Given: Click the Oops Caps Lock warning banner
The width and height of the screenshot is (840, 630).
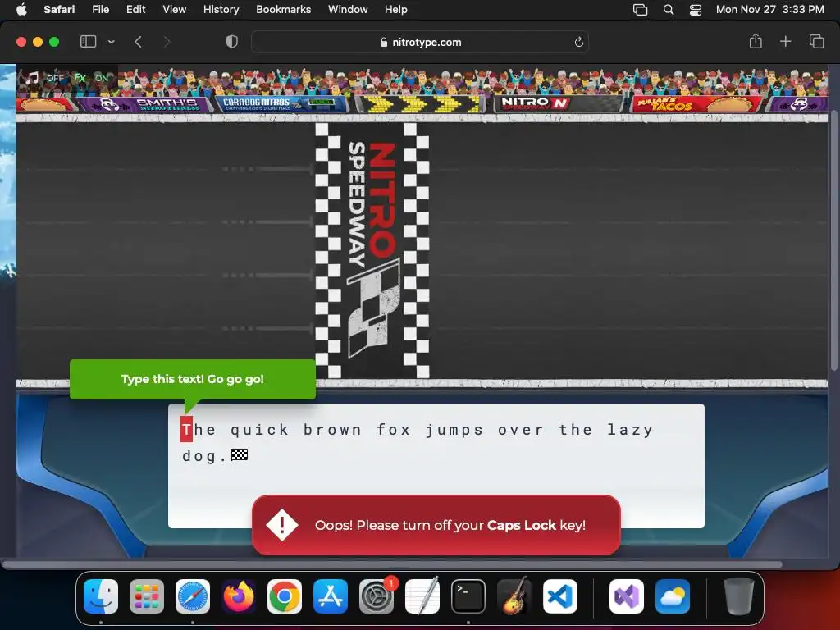Looking at the screenshot, I should [x=436, y=525].
